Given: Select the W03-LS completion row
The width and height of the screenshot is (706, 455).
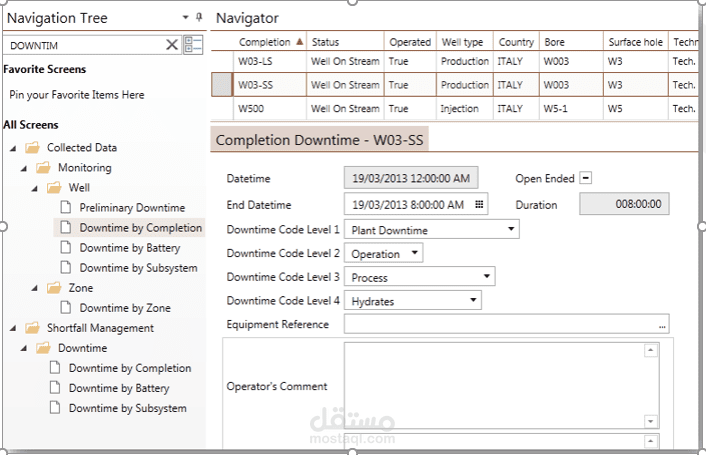Looking at the screenshot, I should tap(454, 61).
